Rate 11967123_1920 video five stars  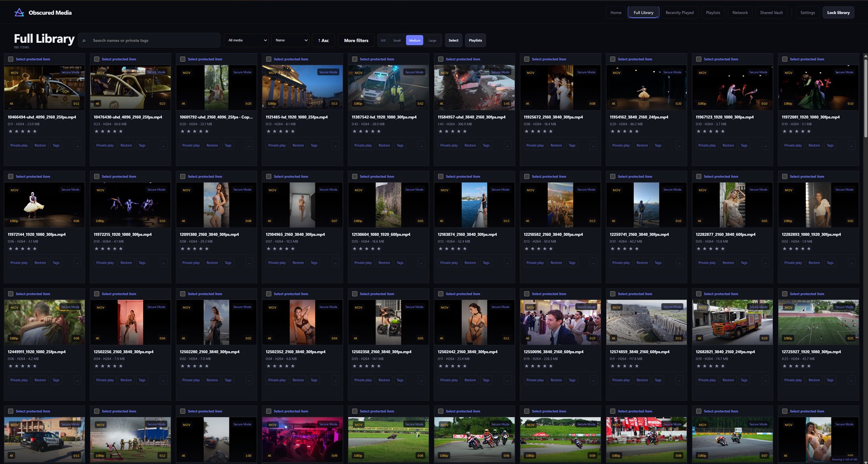point(723,131)
